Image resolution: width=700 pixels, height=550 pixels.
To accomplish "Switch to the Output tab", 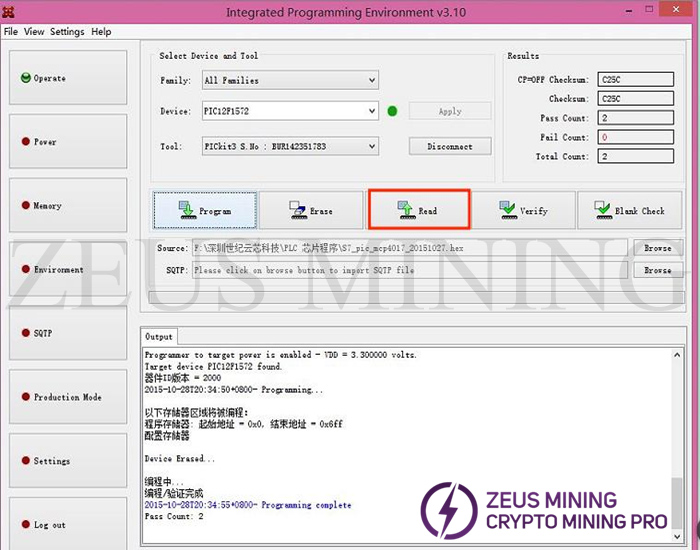I will (x=159, y=337).
